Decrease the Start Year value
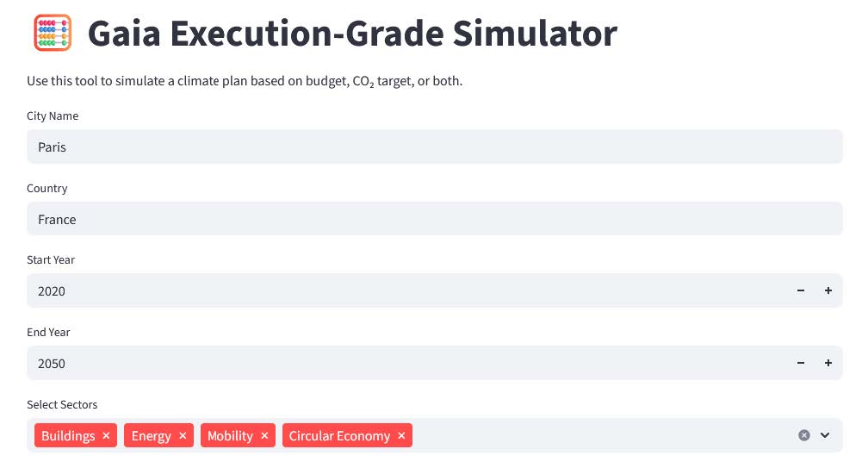Screen dimensions: 868x468 pyautogui.click(x=801, y=291)
